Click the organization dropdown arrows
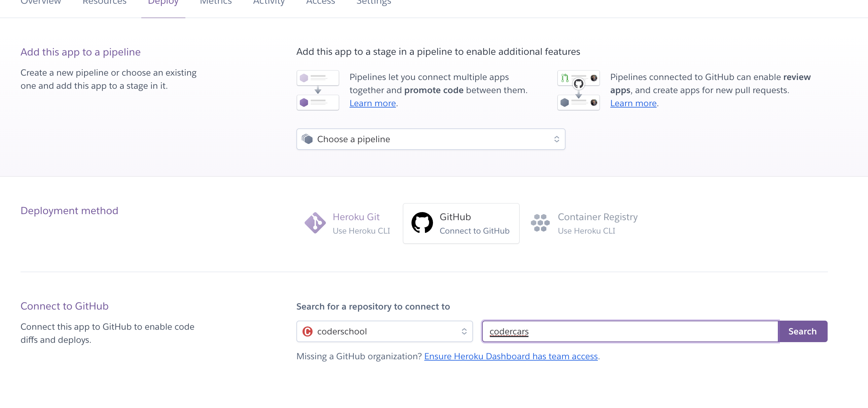 (464, 331)
